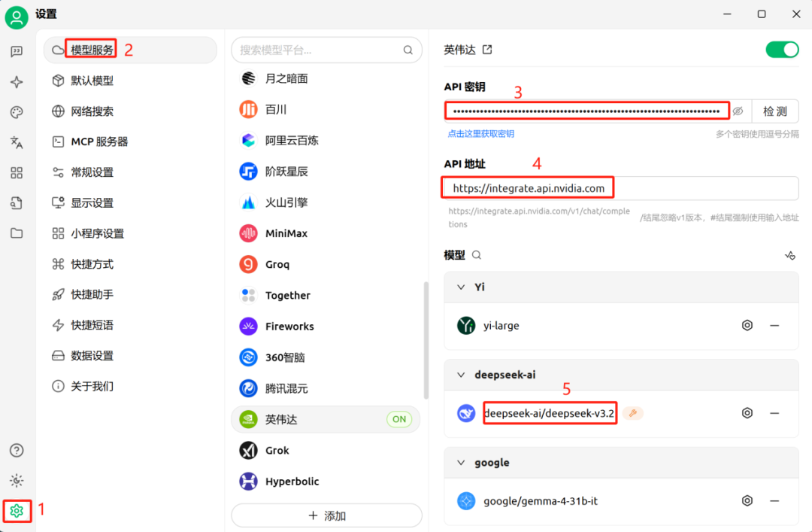
Task: Open the 模型服务 settings section
Action: coord(131,50)
